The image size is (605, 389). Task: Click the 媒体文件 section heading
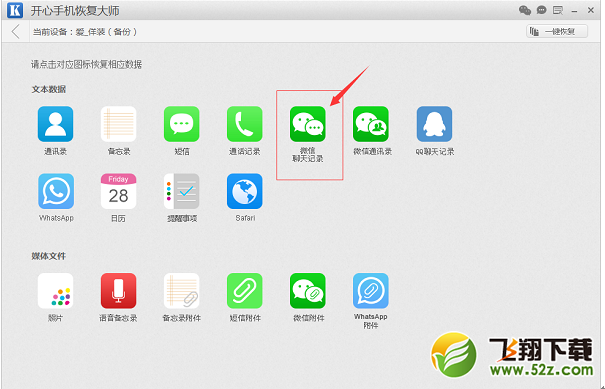pyautogui.click(x=49, y=256)
